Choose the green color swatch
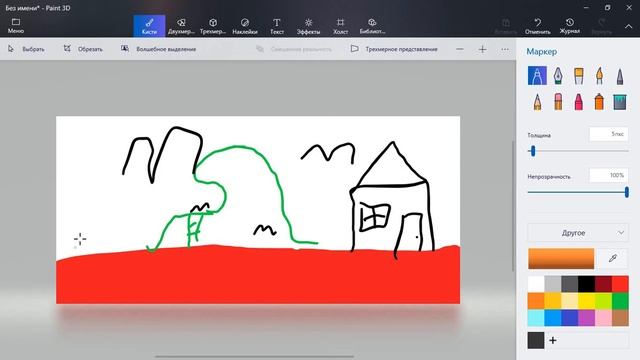 [620, 301]
